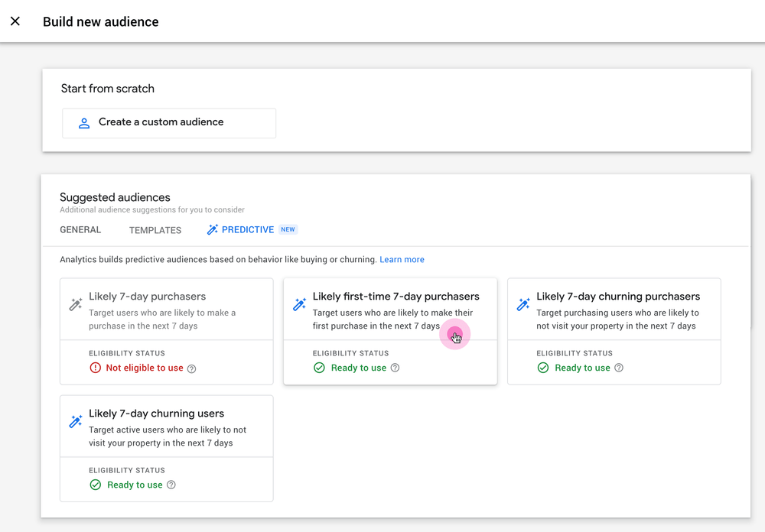Screen dimensions: 765x532
Task: Click wand icon on Likely 7-day churning purchasers
Action: (523, 305)
